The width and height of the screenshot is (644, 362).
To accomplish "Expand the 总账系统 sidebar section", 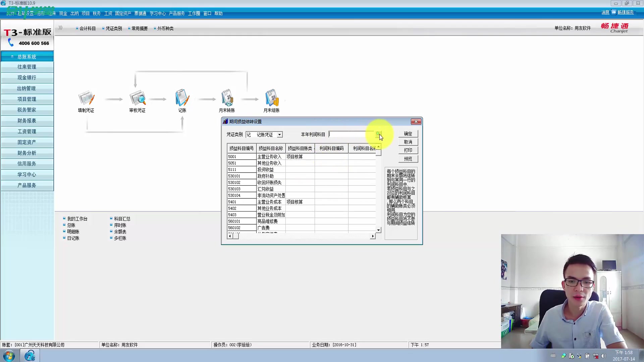I will 27,57.
